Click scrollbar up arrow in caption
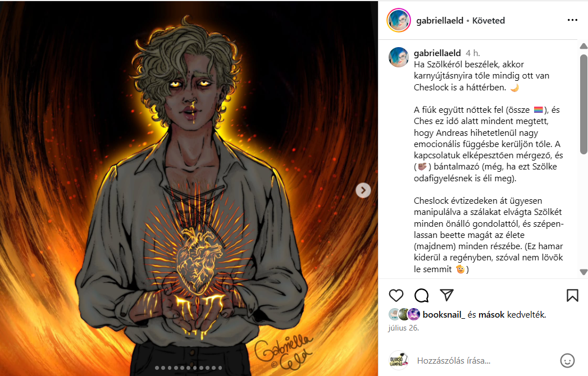The image size is (588, 376). (584, 46)
